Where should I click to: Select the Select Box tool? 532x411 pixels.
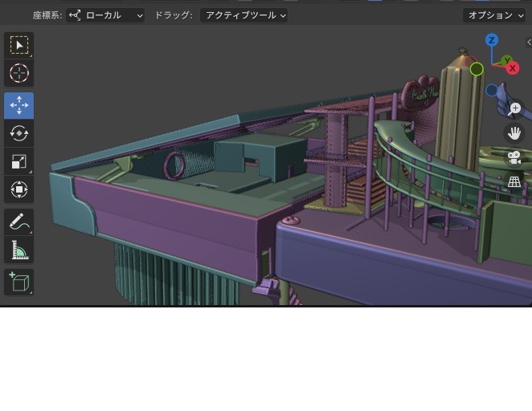coord(19,45)
